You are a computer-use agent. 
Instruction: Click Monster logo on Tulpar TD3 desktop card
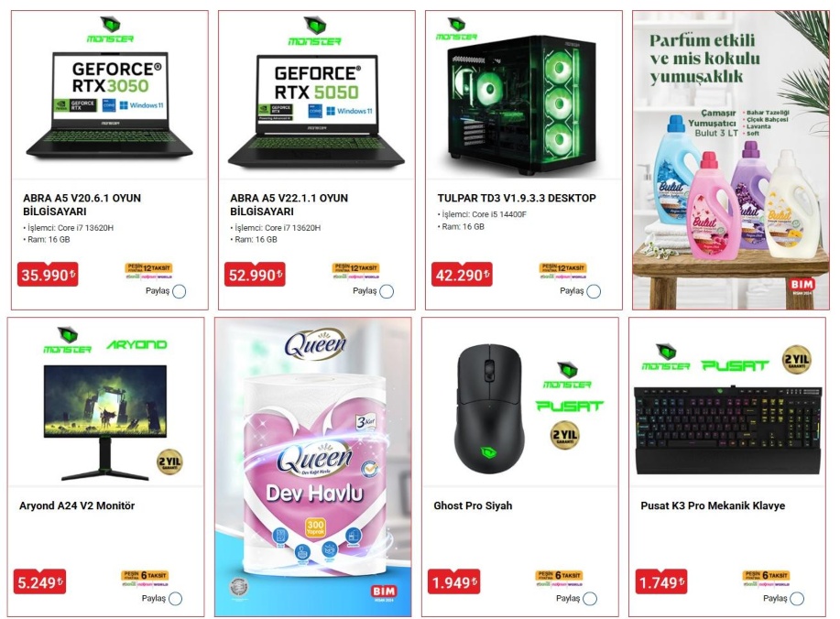[456, 29]
